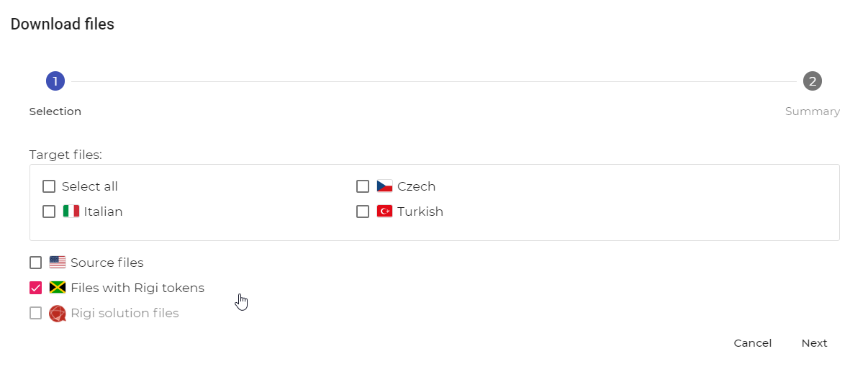Click the red Rigi solution logo icon

58,314
